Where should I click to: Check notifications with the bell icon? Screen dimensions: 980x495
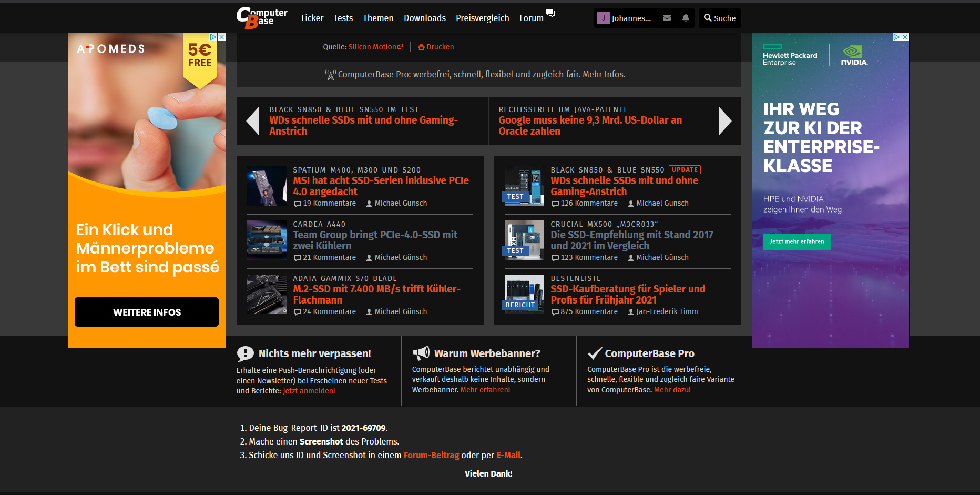(x=685, y=17)
